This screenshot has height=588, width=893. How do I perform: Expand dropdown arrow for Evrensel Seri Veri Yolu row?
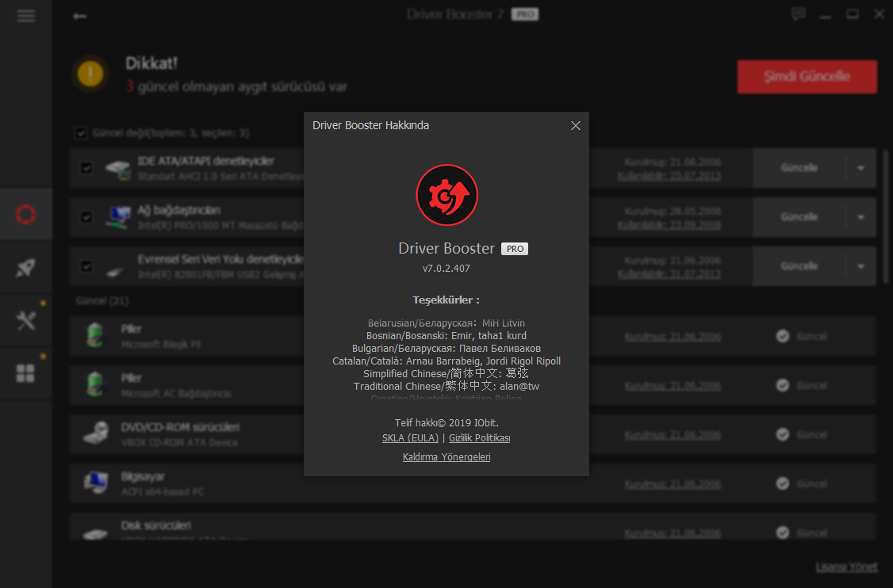click(860, 265)
